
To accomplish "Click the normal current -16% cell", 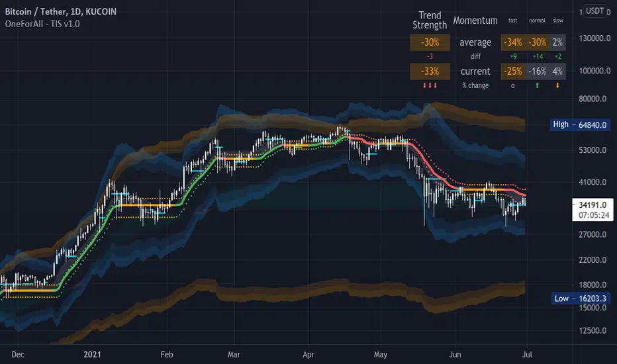I will click(538, 71).
